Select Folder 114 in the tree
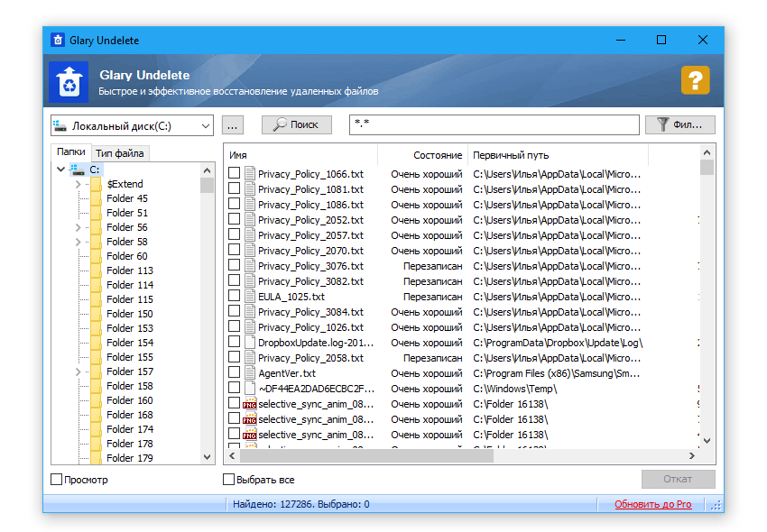The image size is (767, 532). point(130,285)
